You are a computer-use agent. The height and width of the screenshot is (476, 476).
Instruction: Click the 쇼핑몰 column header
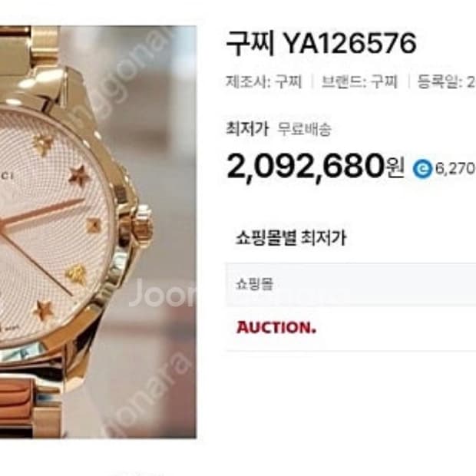point(254,284)
